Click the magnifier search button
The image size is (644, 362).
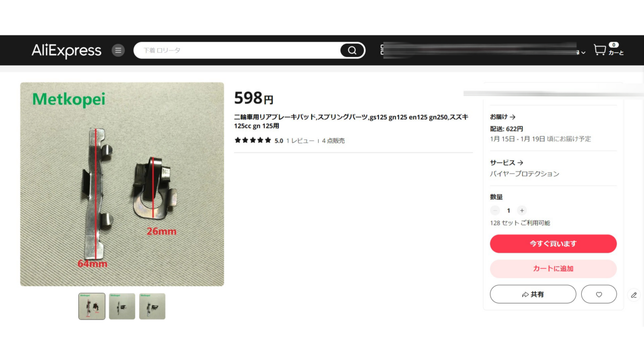tap(352, 50)
